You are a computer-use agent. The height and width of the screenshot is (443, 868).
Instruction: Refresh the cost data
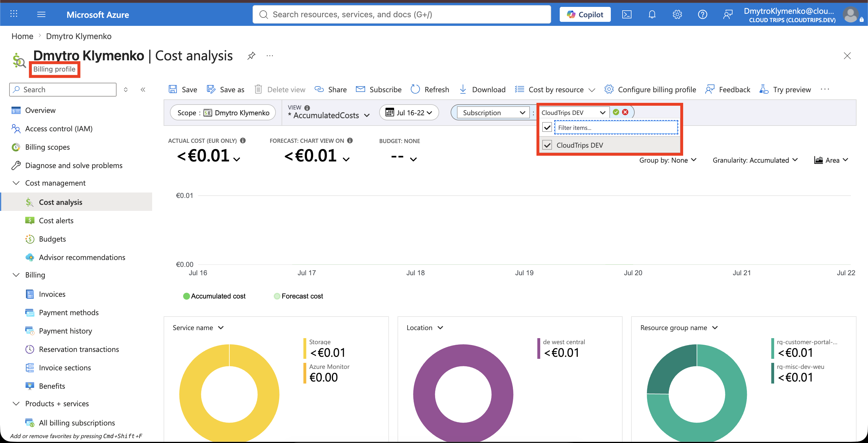(430, 89)
